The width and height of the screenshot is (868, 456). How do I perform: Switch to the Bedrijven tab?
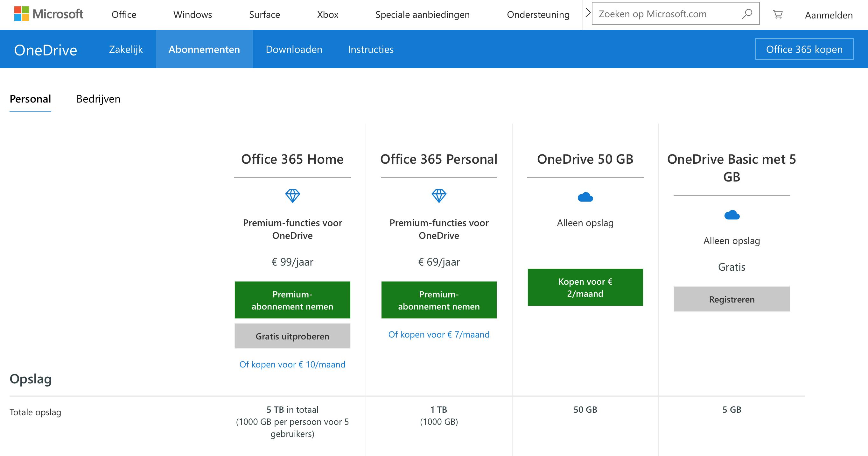pos(98,99)
